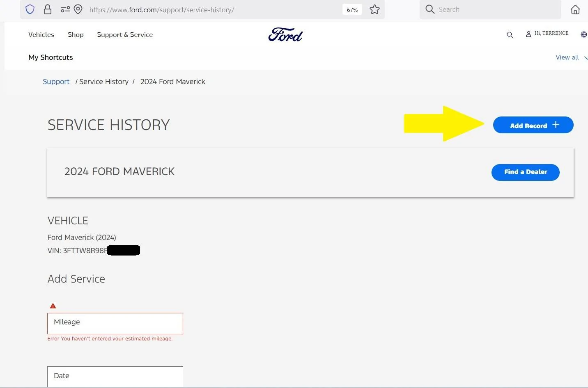588x388 pixels.
Task: Open the Vehicles menu
Action: pyautogui.click(x=41, y=34)
